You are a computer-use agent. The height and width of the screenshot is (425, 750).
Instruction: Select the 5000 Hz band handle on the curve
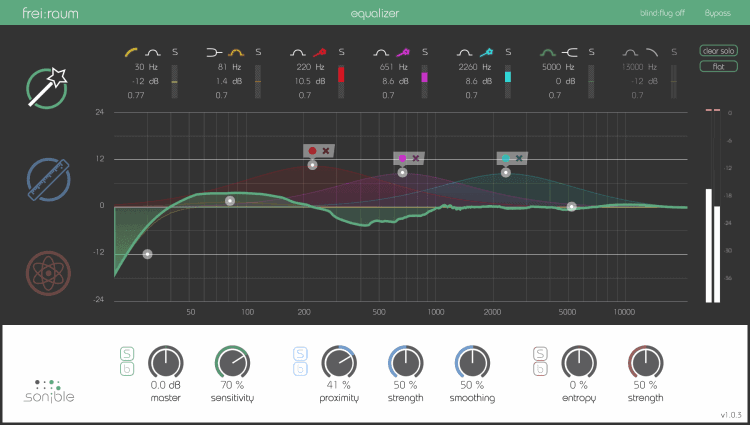point(572,207)
